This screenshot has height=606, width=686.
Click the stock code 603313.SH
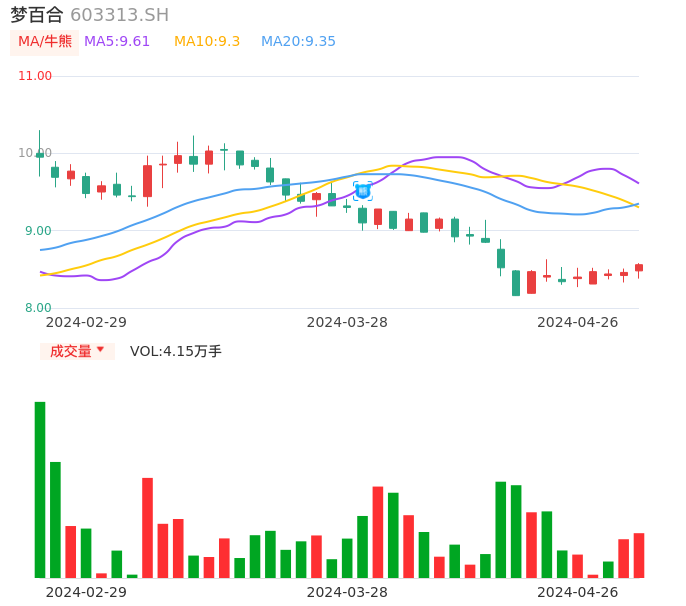pyautogui.click(x=119, y=15)
